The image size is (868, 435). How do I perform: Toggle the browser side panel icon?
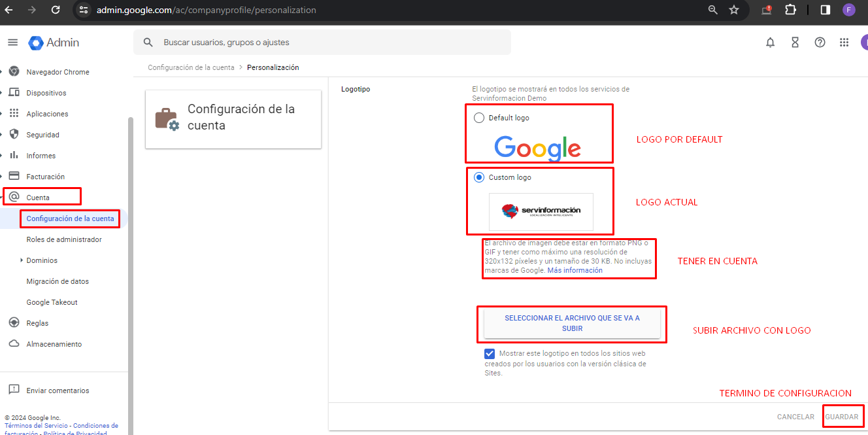(x=826, y=10)
